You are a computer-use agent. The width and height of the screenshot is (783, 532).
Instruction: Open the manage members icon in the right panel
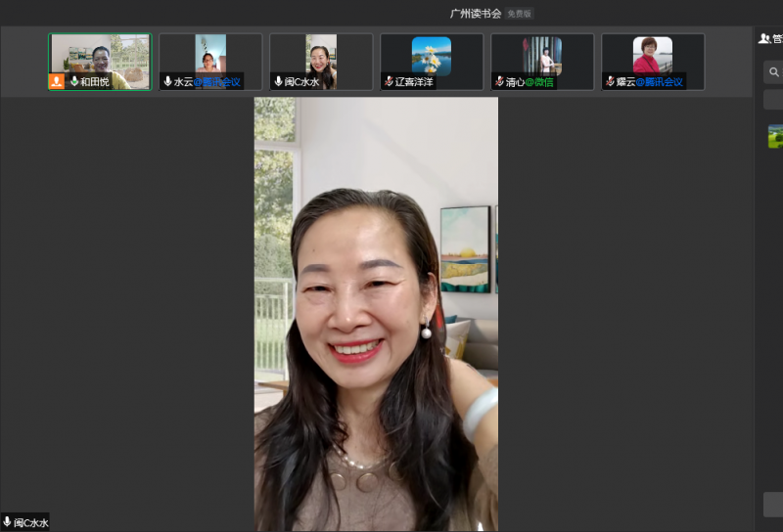point(764,39)
